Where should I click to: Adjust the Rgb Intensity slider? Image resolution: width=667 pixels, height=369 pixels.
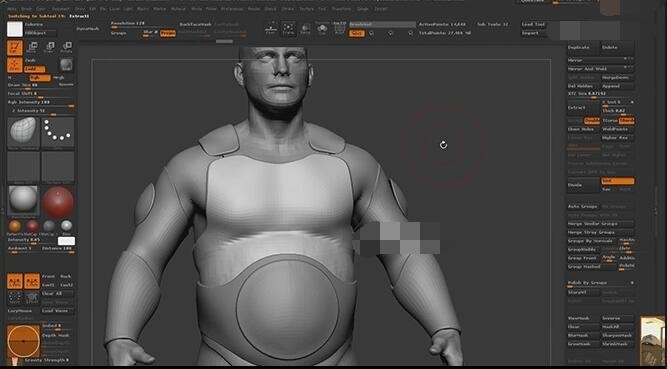[x=41, y=103]
